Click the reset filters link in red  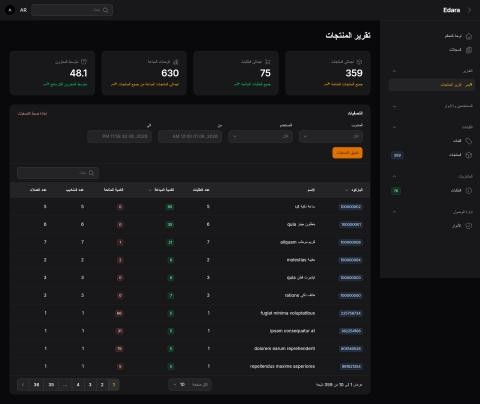point(32,114)
